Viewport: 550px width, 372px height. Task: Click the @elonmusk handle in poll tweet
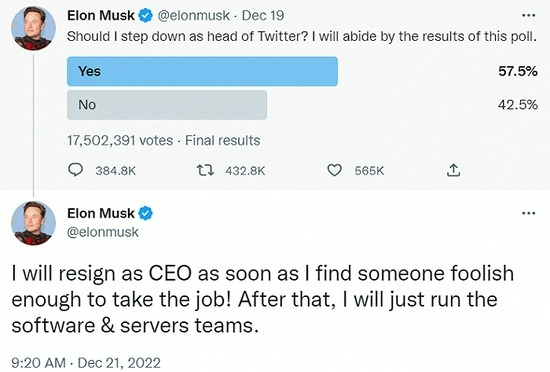193,16
